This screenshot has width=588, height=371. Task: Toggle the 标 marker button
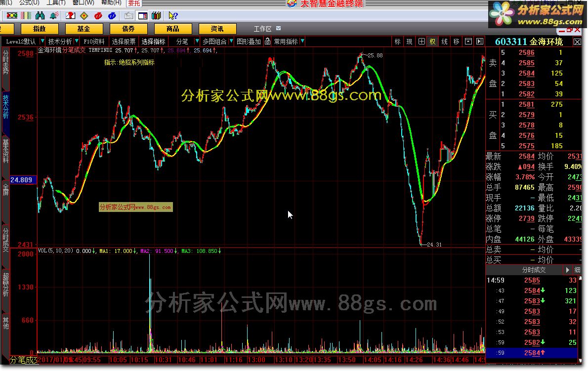[x=397, y=41]
